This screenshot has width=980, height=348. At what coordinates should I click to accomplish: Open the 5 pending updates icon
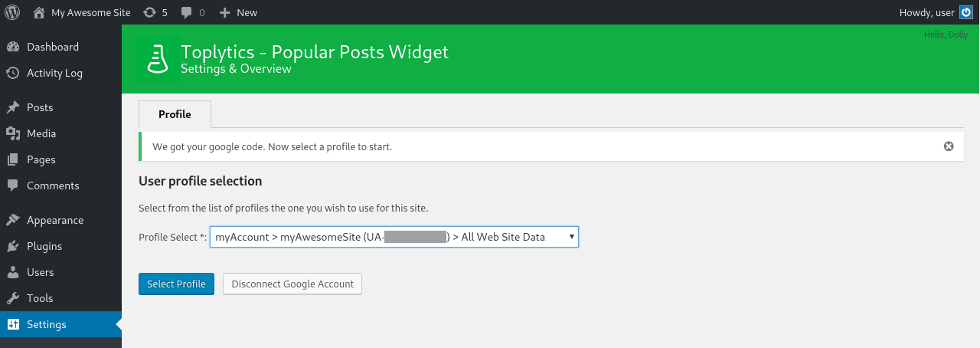coord(155,12)
